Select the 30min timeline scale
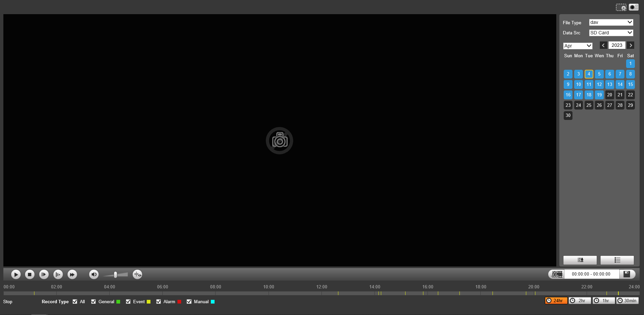Image resolution: width=644 pixels, height=315 pixels. 627,301
